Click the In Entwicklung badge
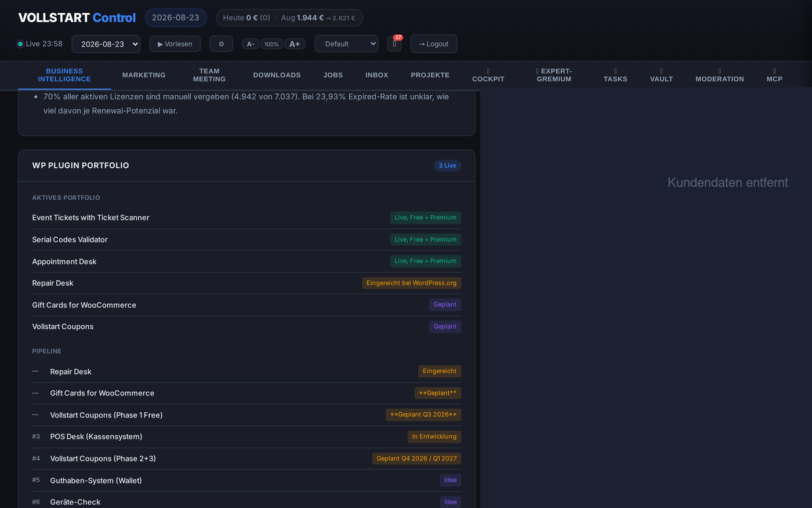The width and height of the screenshot is (812, 508). 434,437
